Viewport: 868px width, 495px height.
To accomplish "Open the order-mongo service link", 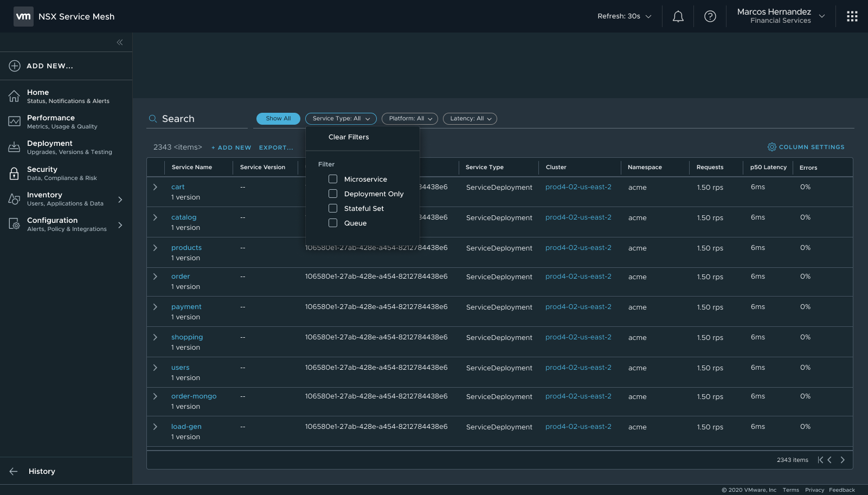I will point(194,396).
